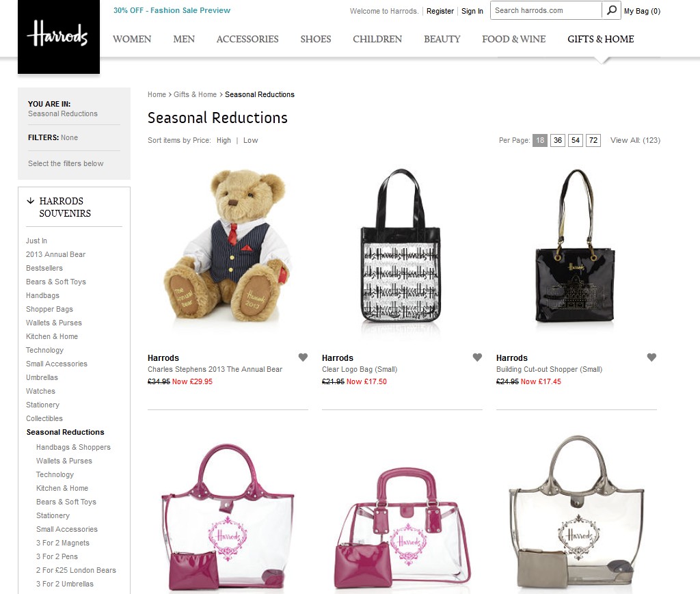Favorite the Building Cut-out Shopper heart icon
700x594 pixels.
651,357
